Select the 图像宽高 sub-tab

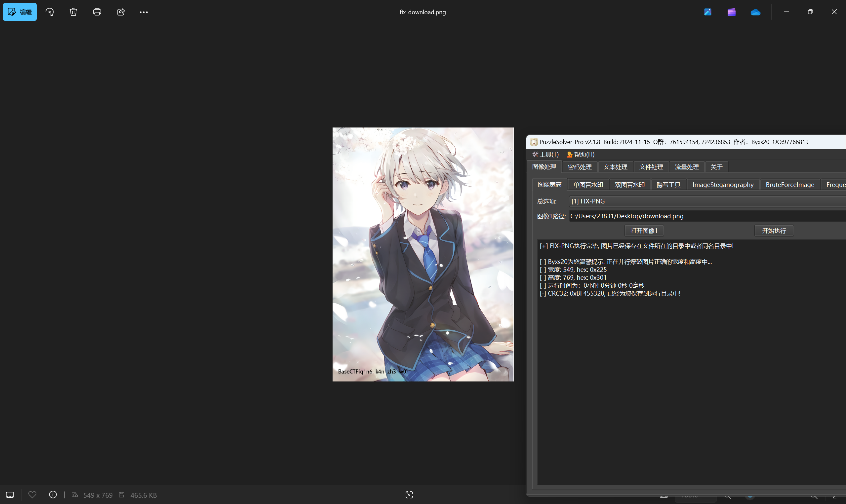[x=549, y=184]
